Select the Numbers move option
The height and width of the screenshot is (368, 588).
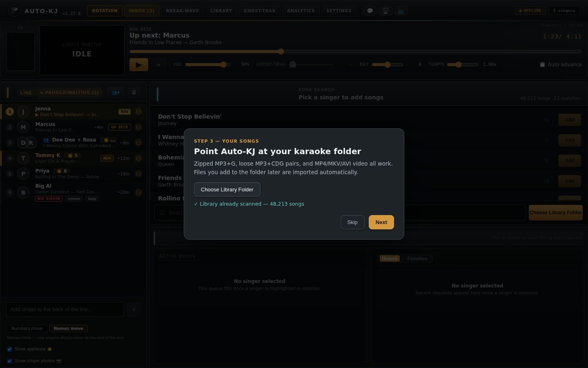27,329
